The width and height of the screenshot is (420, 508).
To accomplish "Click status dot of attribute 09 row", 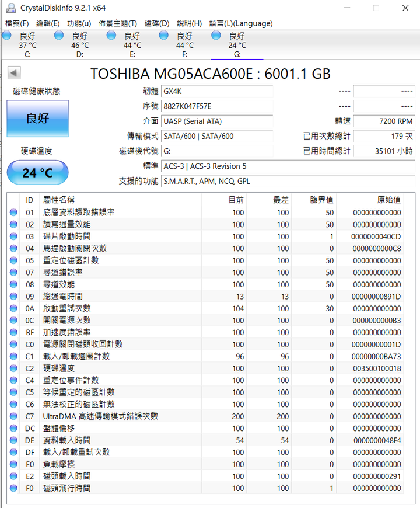I will pos(13,297).
